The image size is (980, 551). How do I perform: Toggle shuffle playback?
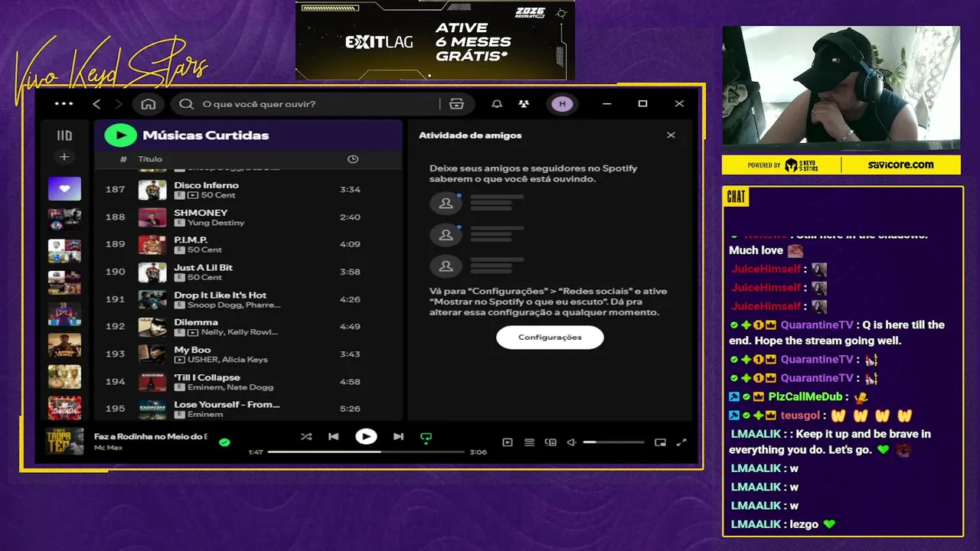pyautogui.click(x=306, y=437)
